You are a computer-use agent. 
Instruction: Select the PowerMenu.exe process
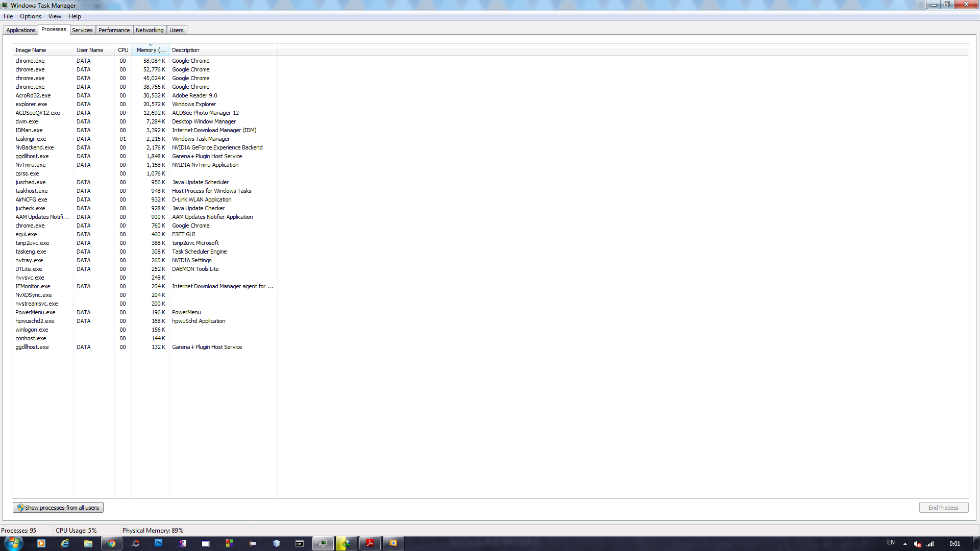coord(144,312)
